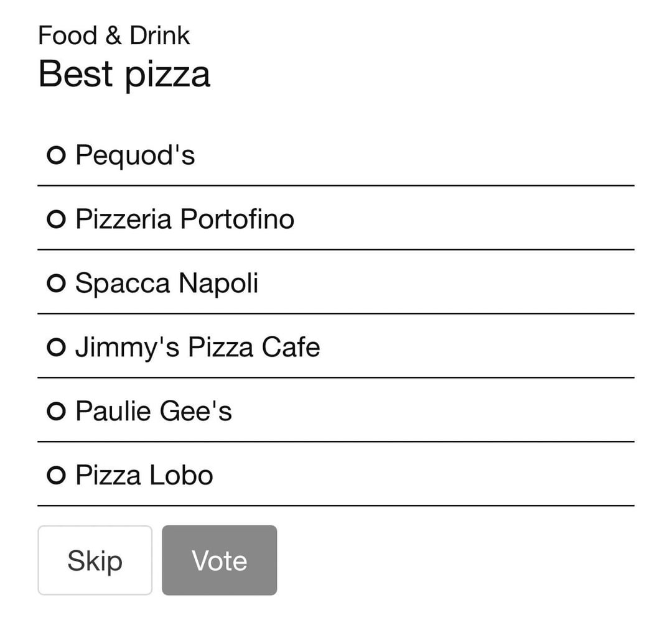Click the Best pizza heading
This screenshot has height=623, width=672.
(x=124, y=74)
